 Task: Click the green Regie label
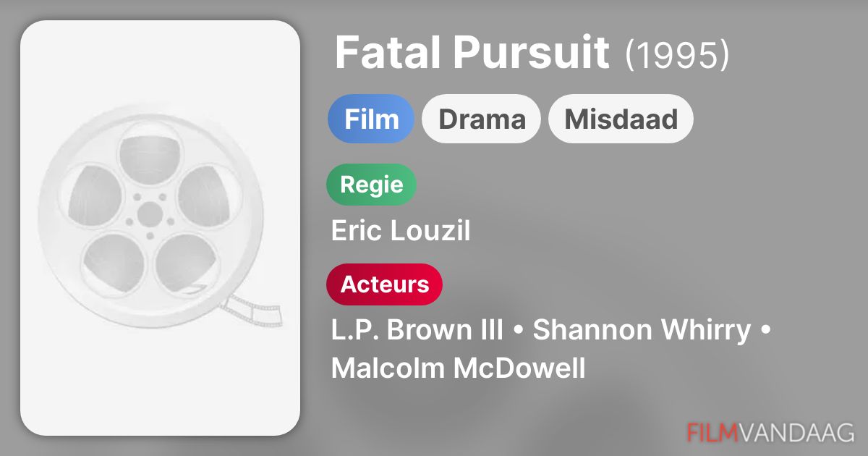[x=371, y=185]
